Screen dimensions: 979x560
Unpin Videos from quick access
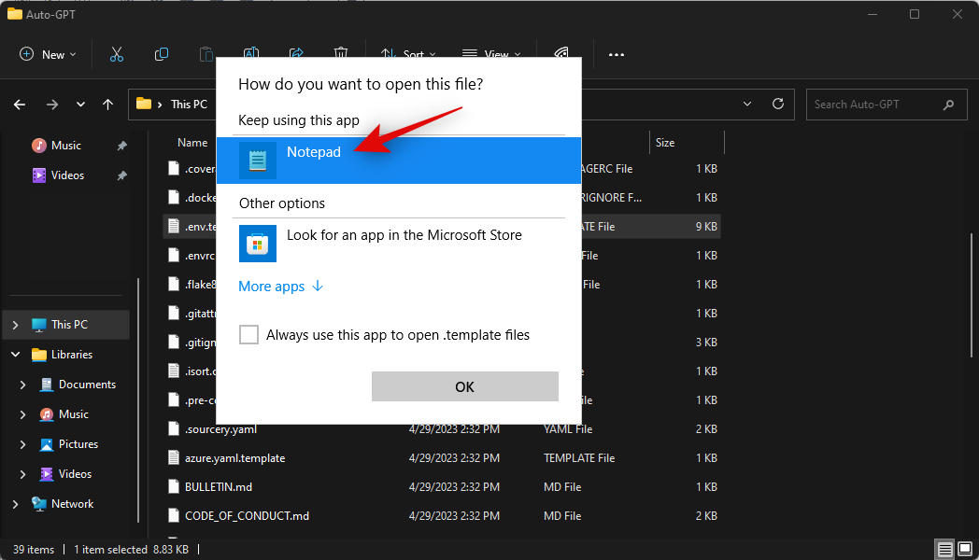(121, 175)
